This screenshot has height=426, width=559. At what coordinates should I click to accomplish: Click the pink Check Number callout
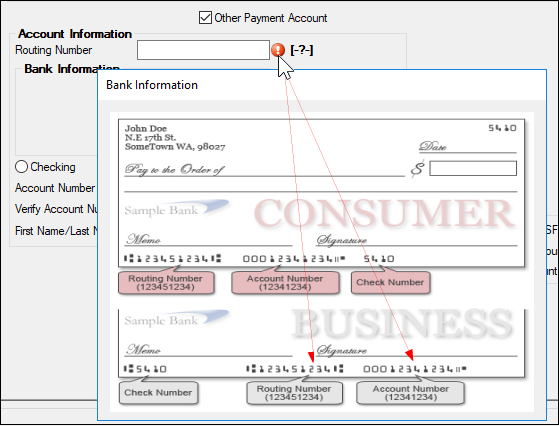pyautogui.click(x=390, y=282)
